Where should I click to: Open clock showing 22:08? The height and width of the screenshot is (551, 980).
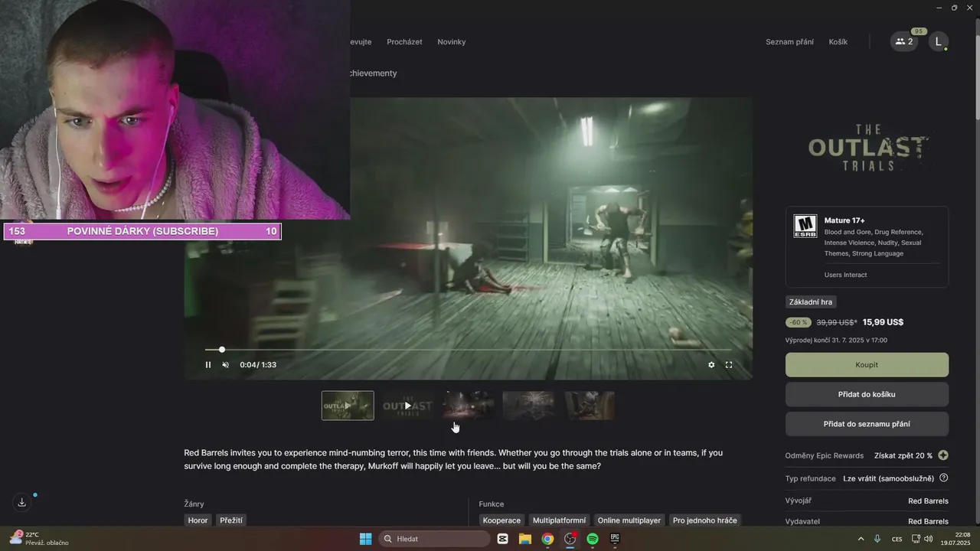tap(957, 539)
